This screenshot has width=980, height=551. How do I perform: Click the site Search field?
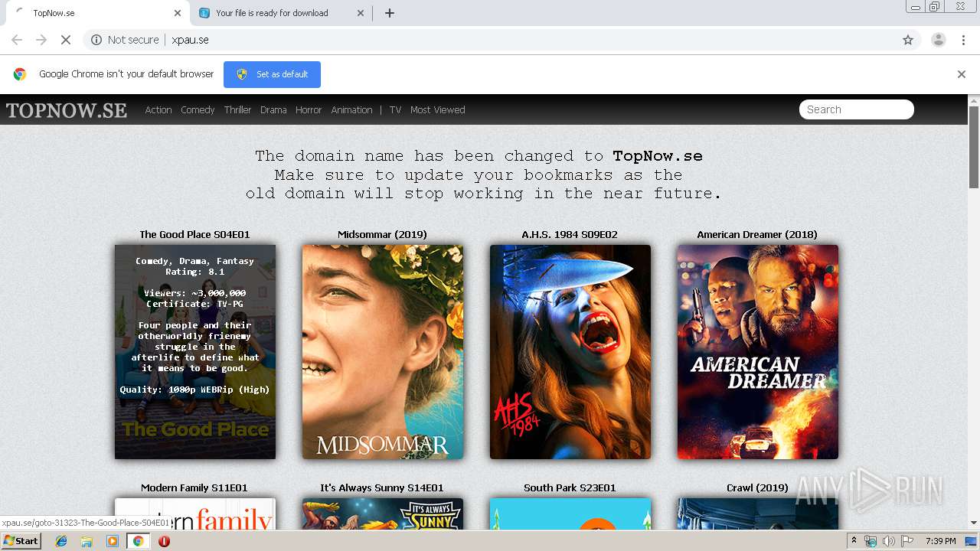click(x=856, y=109)
